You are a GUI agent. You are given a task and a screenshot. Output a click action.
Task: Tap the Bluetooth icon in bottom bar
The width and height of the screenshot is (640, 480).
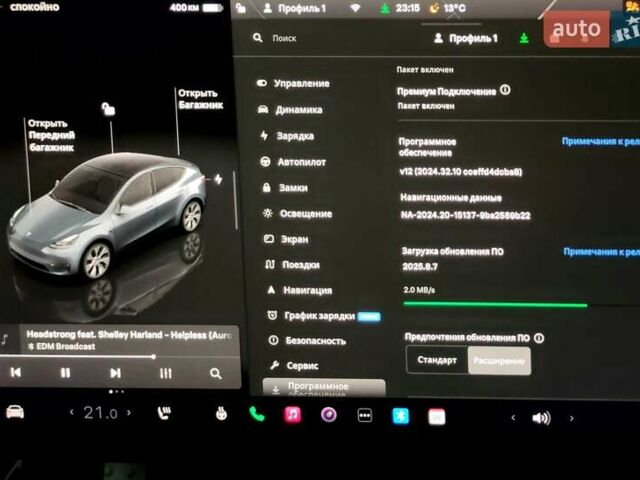coord(401,415)
